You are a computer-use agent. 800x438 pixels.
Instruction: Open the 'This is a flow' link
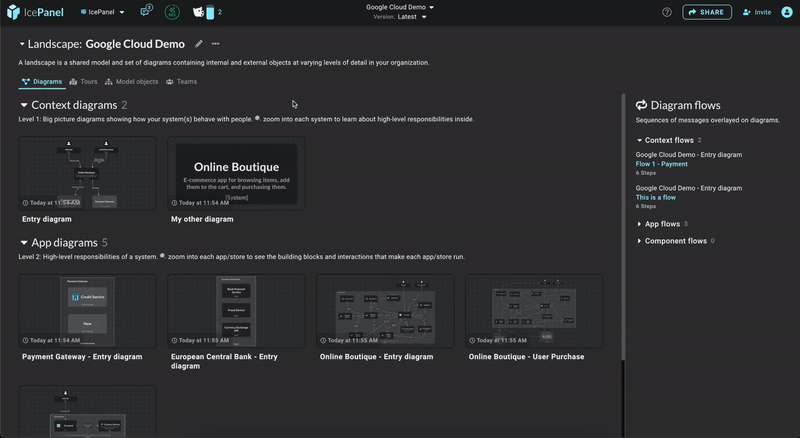[656, 197]
